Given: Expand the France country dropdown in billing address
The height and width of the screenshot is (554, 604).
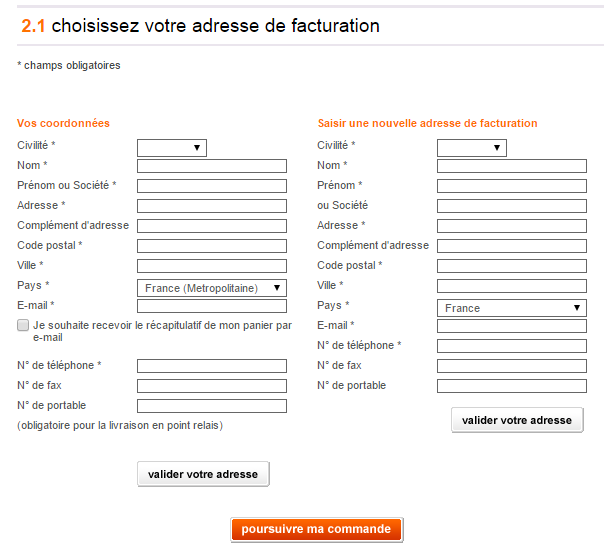Looking at the screenshot, I should click(x=512, y=308).
